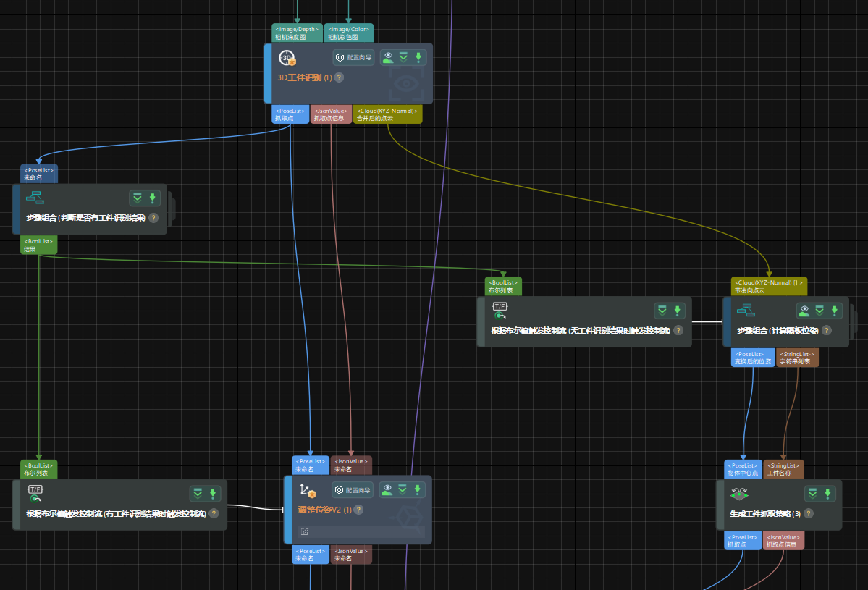Click the 调整位姿V2 step's axis icon

pos(307,490)
